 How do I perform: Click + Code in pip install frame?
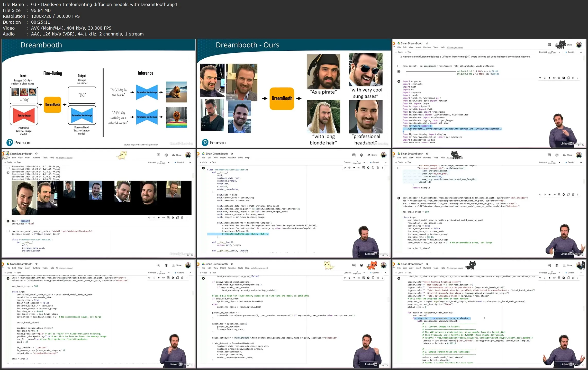coord(399,52)
